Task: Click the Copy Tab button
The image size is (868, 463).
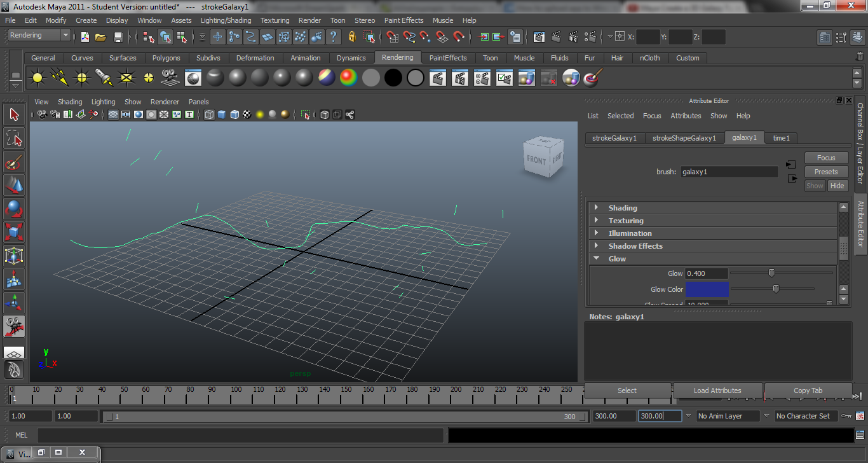Action: (808, 390)
